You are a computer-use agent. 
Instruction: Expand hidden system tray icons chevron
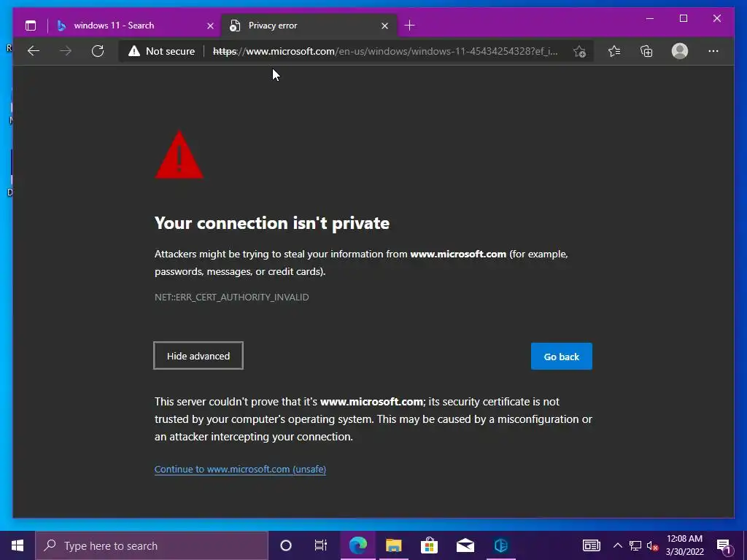click(x=617, y=545)
